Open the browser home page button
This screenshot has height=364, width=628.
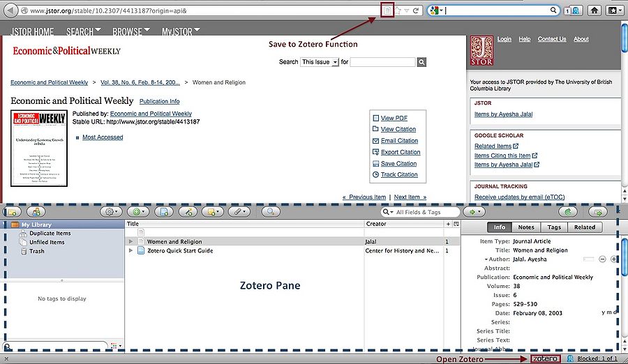(595, 10)
